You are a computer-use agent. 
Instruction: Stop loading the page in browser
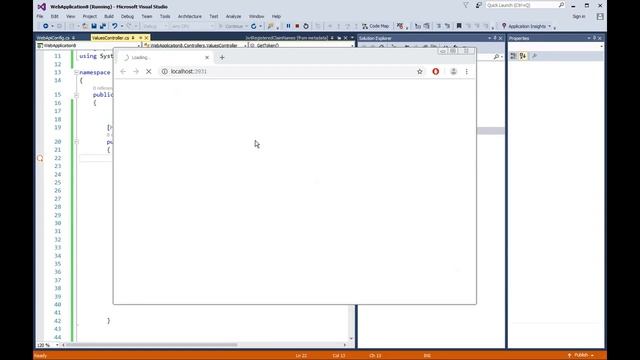pos(149,71)
